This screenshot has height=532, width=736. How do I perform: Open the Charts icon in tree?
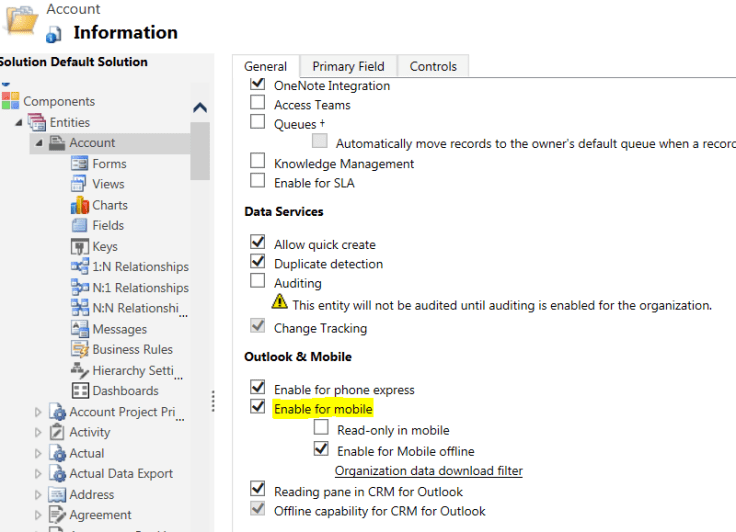tap(80, 205)
